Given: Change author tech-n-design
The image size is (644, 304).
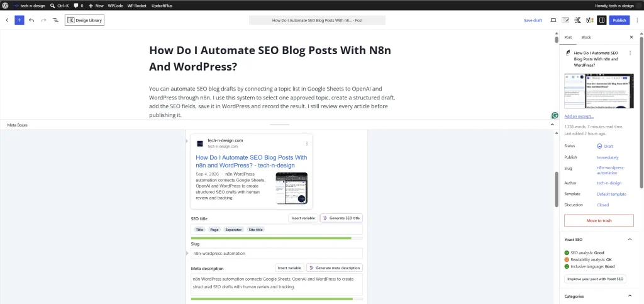Looking at the screenshot, I should 609,183.
